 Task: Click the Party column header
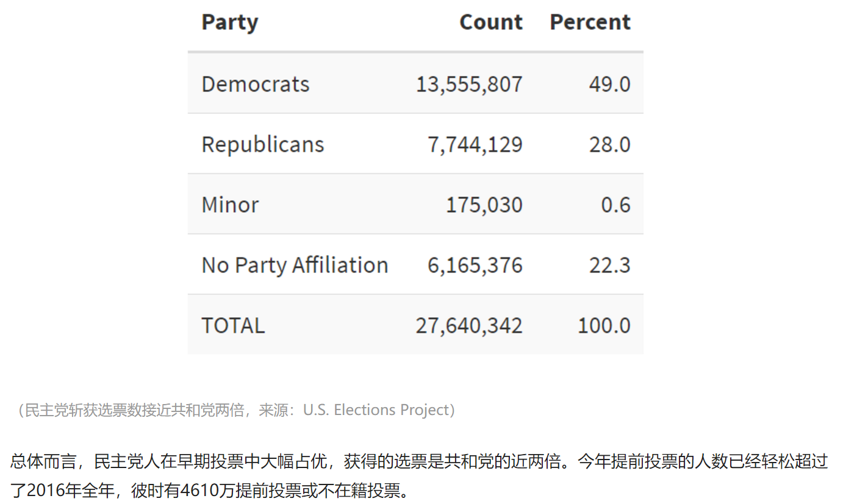[x=230, y=23]
